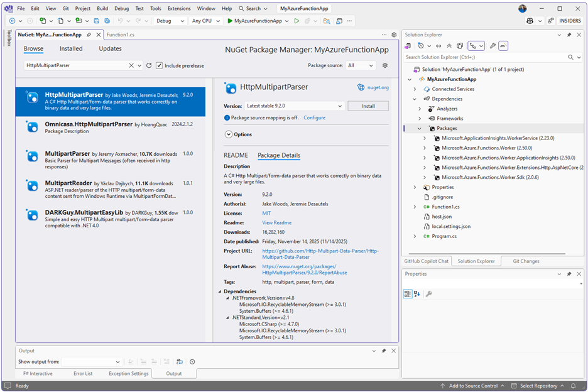Sync Solution Explorer with active document
The height and width of the screenshot is (392, 588).
coord(438,46)
